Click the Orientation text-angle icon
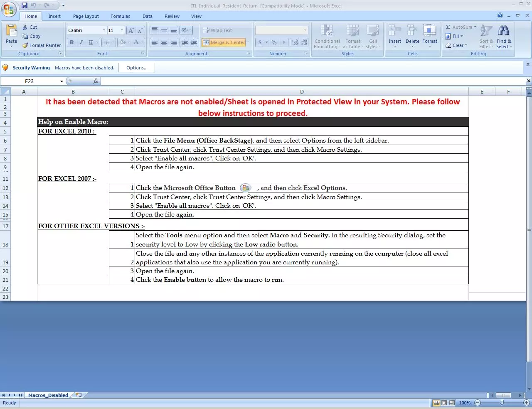Screen dimensions: 532x409 point(185,30)
